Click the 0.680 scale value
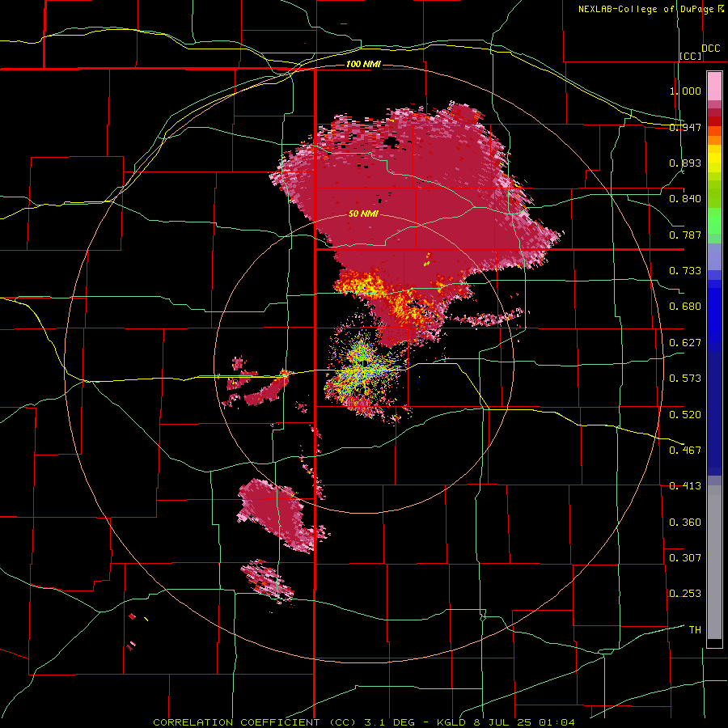 (685, 307)
